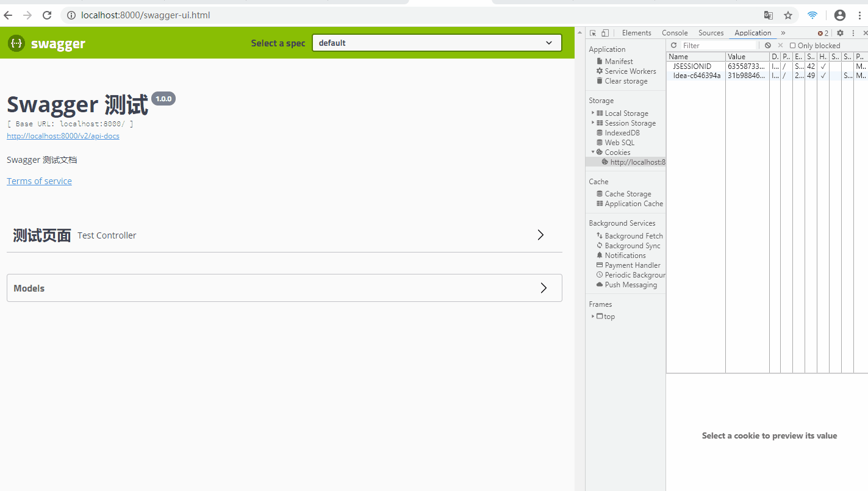The image size is (868, 491).
Task: Select the Idea-c646394a cookie name
Action: (x=697, y=76)
